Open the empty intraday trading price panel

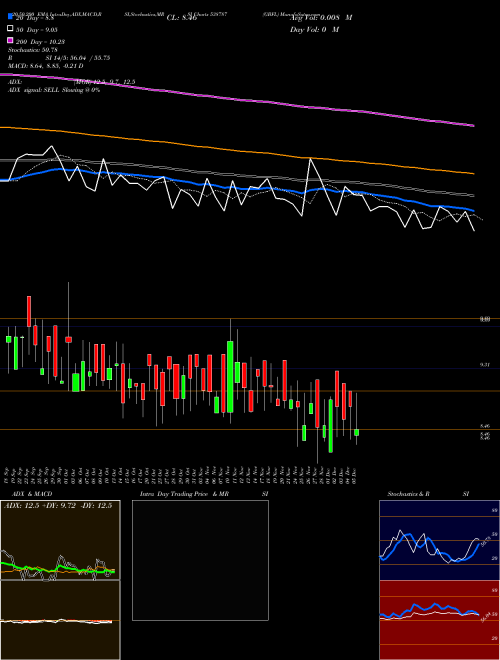coord(200,560)
